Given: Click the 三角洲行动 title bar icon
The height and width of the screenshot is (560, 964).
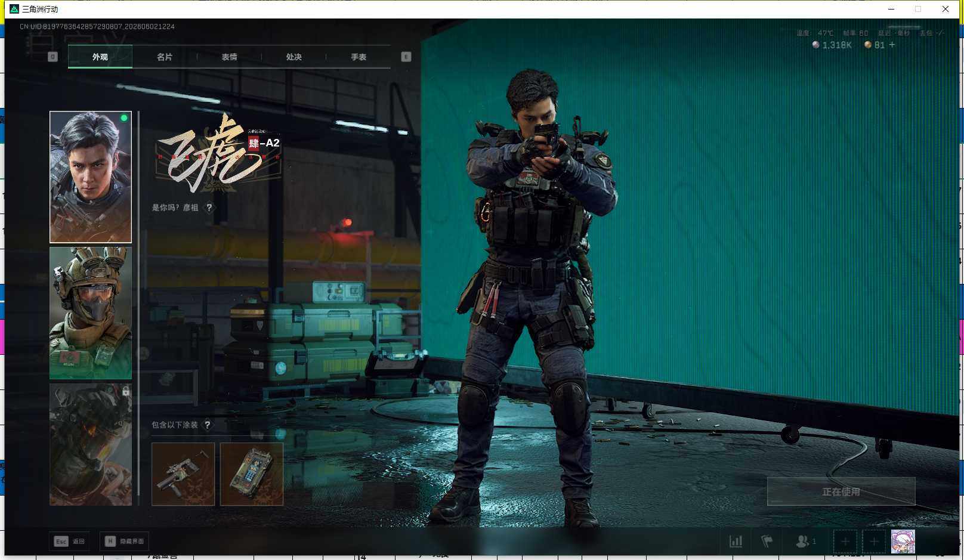Looking at the screenshot, I should pyautogui.click(x=14, y=9).
